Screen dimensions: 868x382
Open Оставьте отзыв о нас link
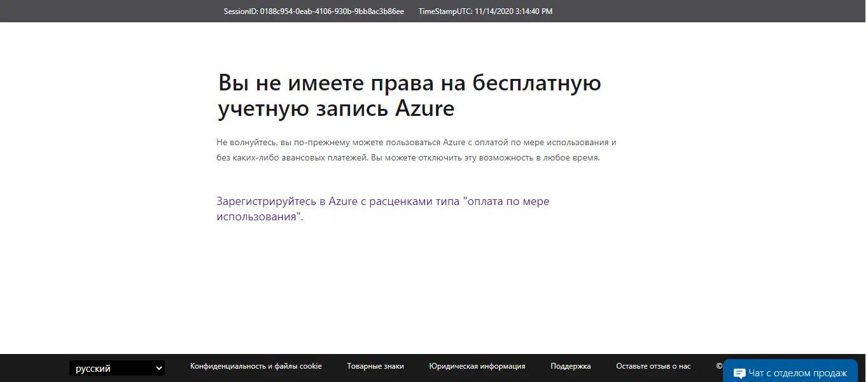pyautogui.click(x=653, y=366)
